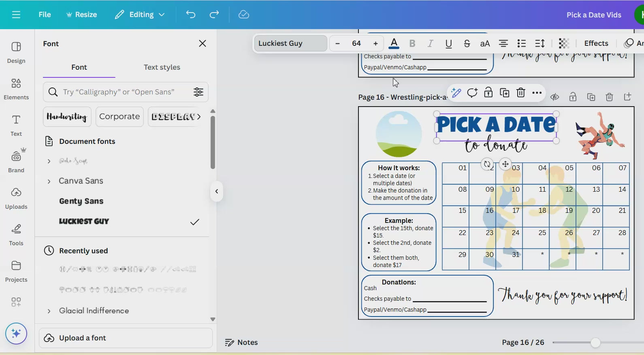
Task: Click the Upload a font button
Action: tap(126, 338)
